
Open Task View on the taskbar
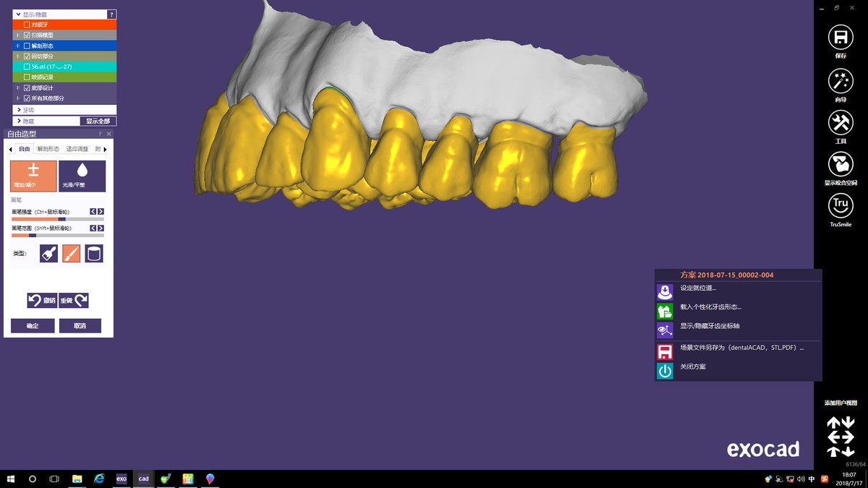click(54, 479)
